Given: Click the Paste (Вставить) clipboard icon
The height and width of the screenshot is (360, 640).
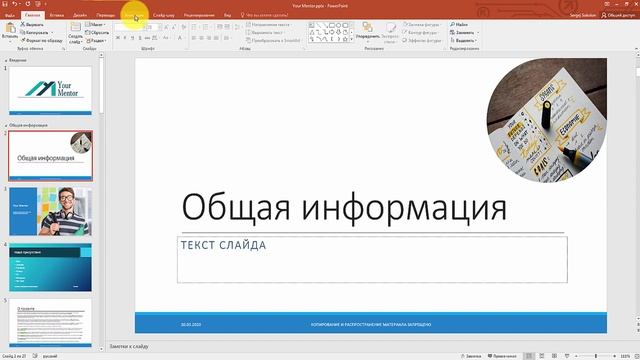Looking at the screenshot, I should [x=10, y=28].
